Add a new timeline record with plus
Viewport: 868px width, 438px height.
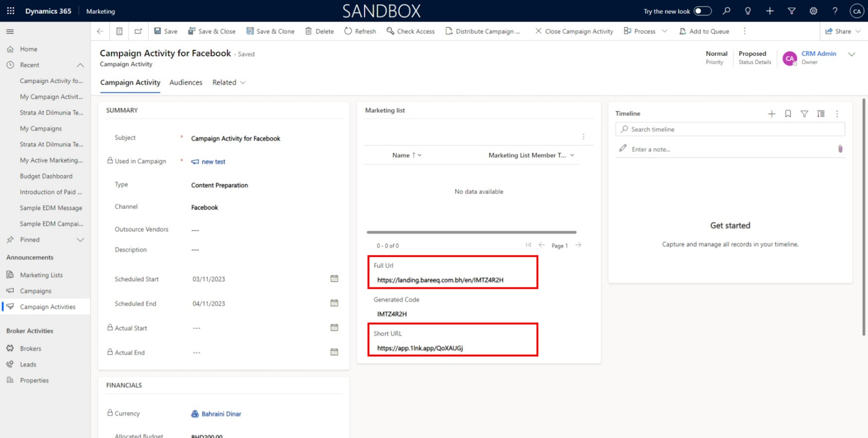click(x=771, y=114)
